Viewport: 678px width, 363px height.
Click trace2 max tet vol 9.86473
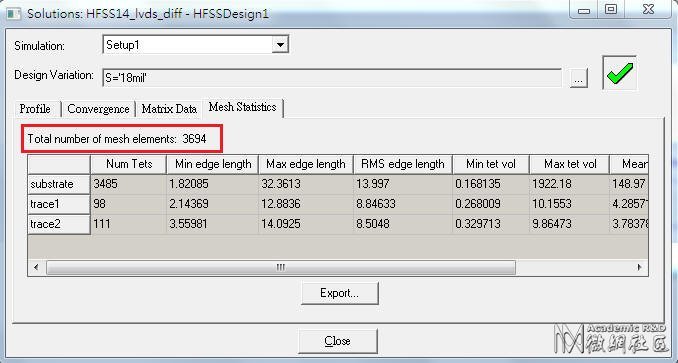click(570, 224)
